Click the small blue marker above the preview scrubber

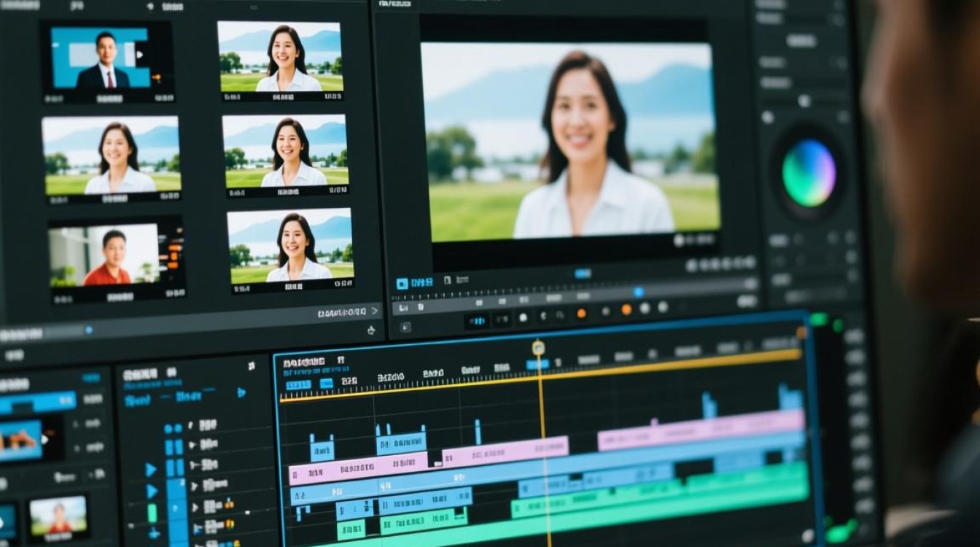[582, 273]
